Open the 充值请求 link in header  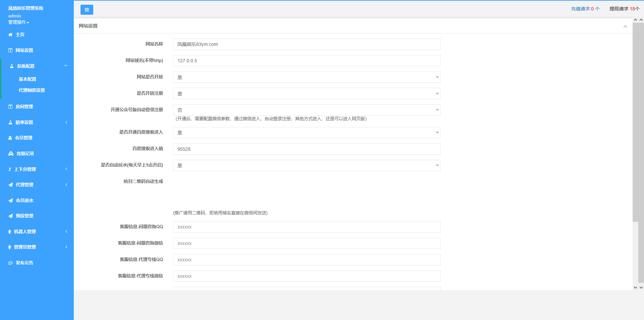click(585, 9)
